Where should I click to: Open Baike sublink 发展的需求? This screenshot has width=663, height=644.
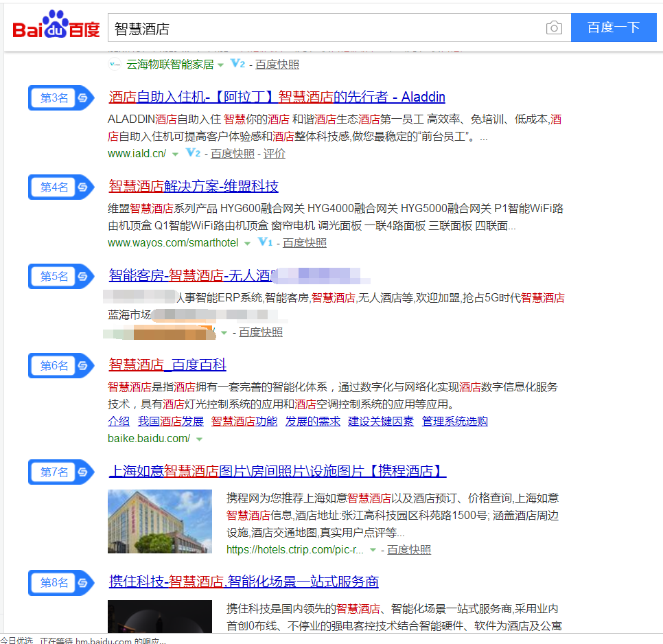[313, 421]
